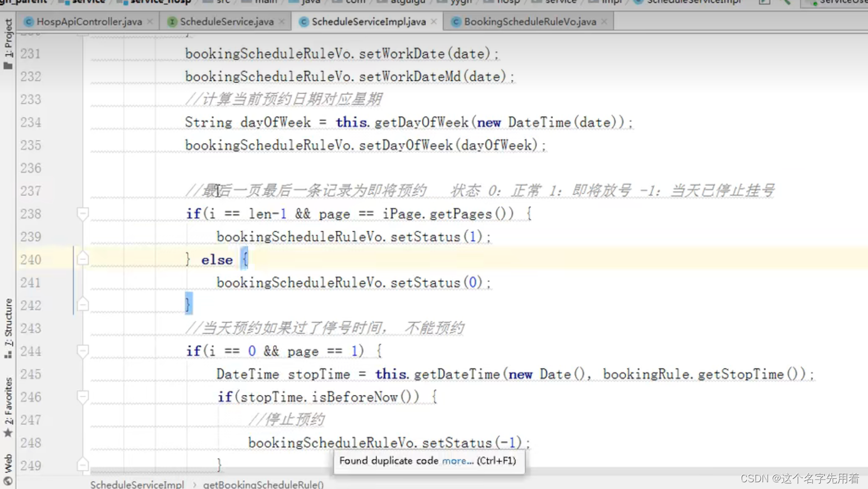
Task: Click line number 236 in the gutter
Action: click(x=30, y=168)
